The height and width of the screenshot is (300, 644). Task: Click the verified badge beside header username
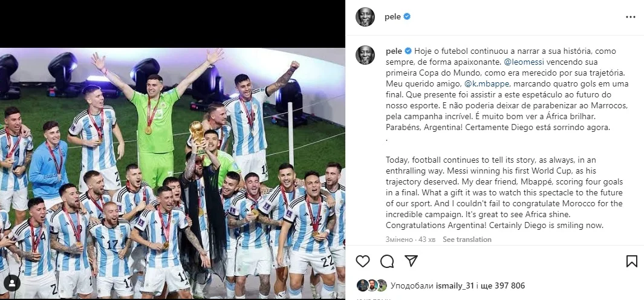(407, 17)
